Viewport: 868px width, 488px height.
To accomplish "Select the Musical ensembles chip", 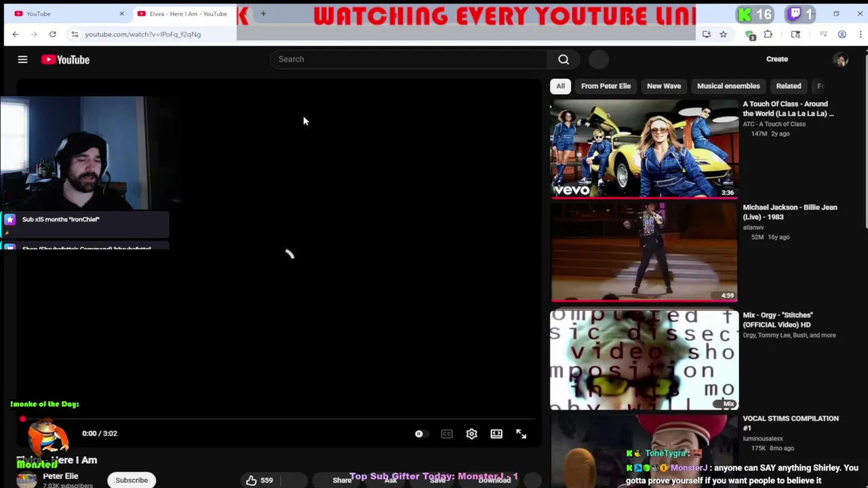I will 728,86.
